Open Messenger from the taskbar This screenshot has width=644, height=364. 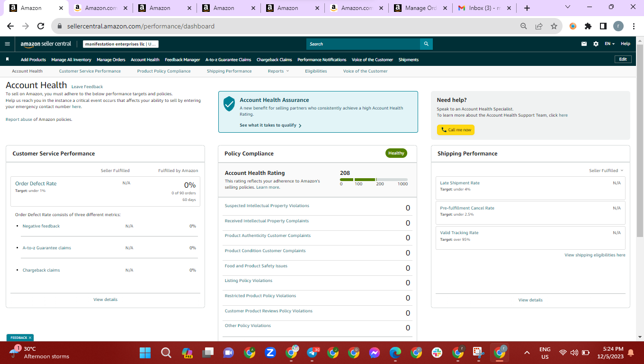(x=374, y=353)
